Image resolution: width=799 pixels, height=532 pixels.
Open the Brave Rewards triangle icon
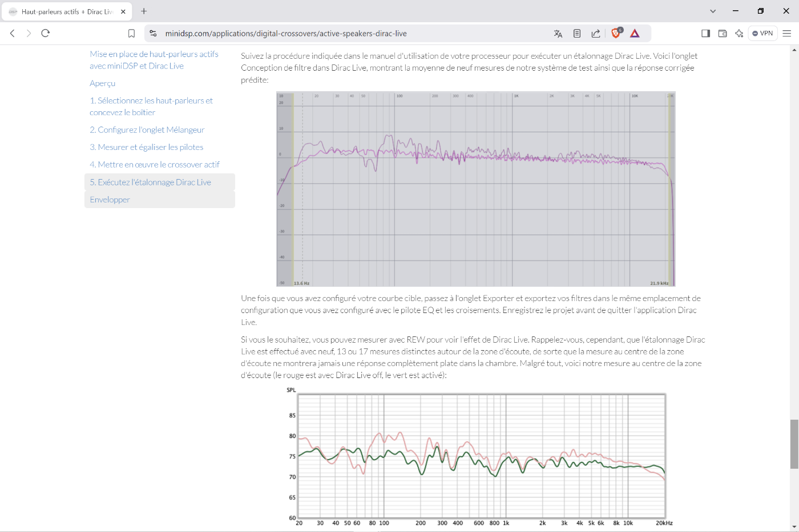[x=635, y=34]
